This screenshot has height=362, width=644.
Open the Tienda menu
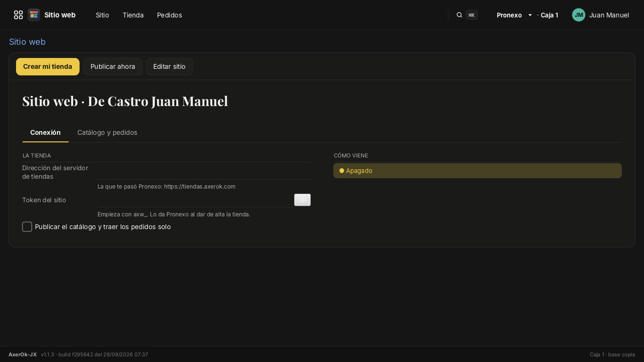(133, 15)
